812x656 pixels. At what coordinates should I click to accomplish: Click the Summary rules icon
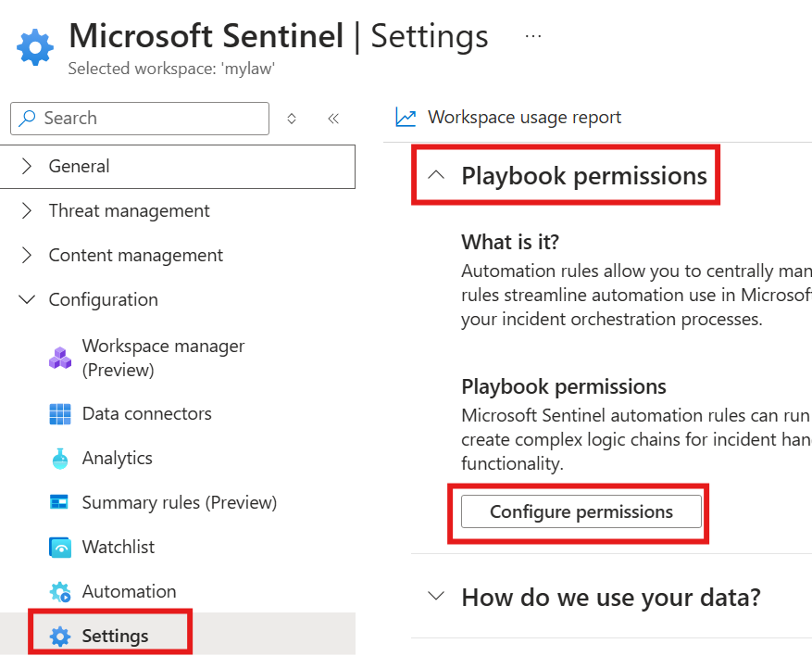[60, 503]
